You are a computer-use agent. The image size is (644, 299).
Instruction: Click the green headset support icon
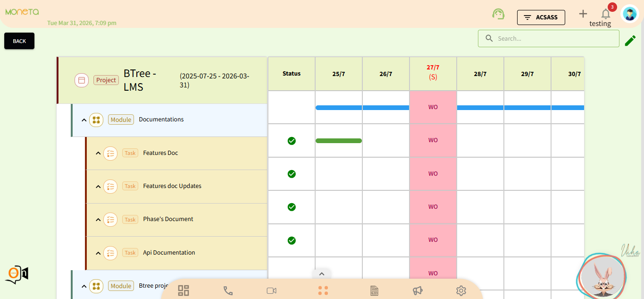pyautogui.click(x=498, y=14)
